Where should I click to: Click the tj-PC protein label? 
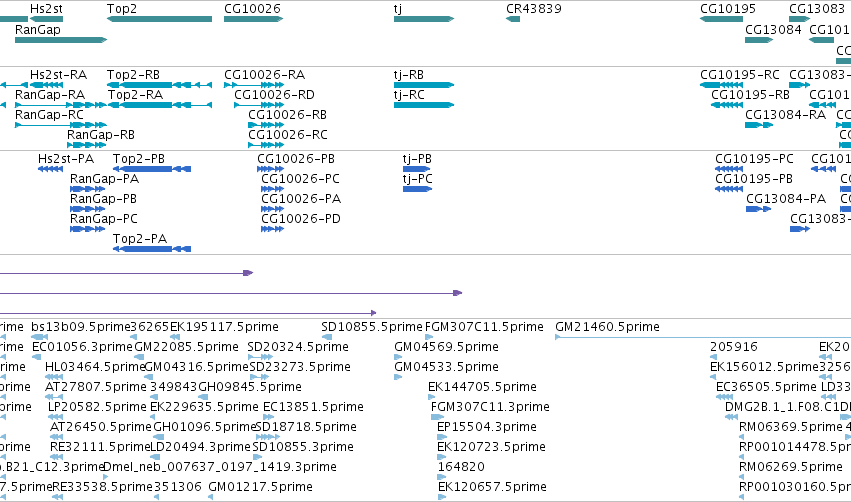[x=417, y=179]
